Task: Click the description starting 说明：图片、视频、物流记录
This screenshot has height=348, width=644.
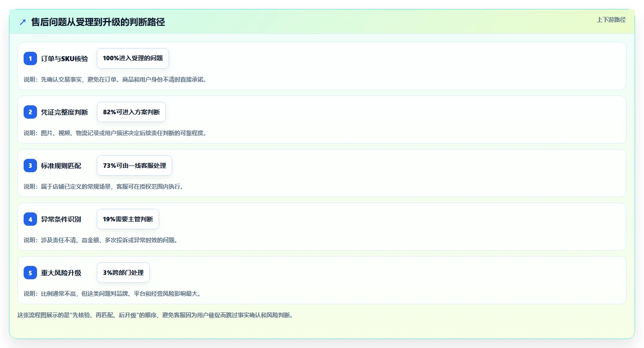Action: click(115, 133)
